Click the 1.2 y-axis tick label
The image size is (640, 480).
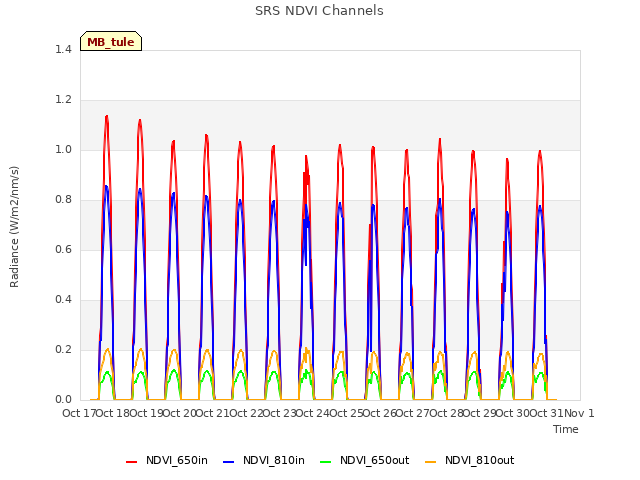(x=63, y=100)
